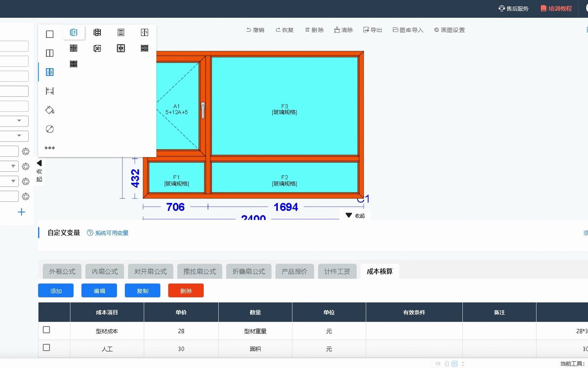Click the bottom gear icon above plus sign
Viewport: 588px width, 368px height.
coord(26,197)
